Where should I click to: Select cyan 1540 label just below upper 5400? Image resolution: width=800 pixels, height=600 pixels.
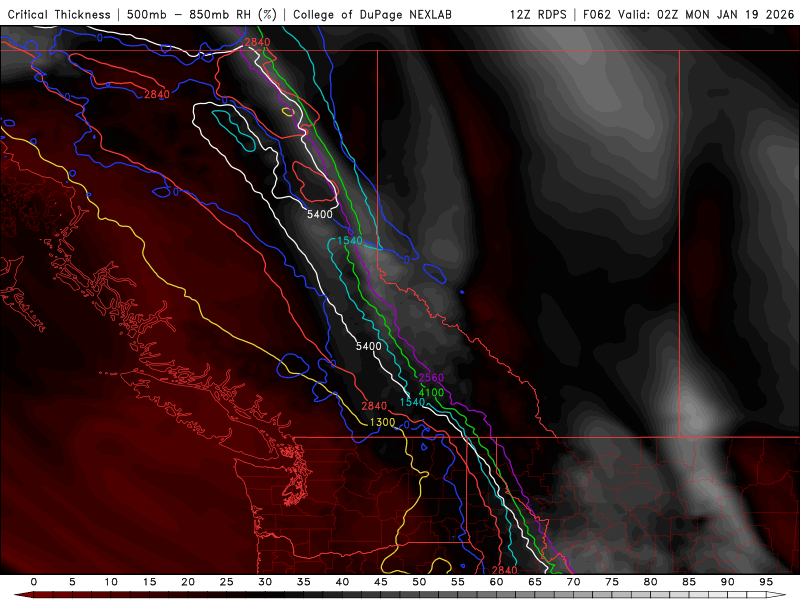pyautogui.click(x=350, y=240)
